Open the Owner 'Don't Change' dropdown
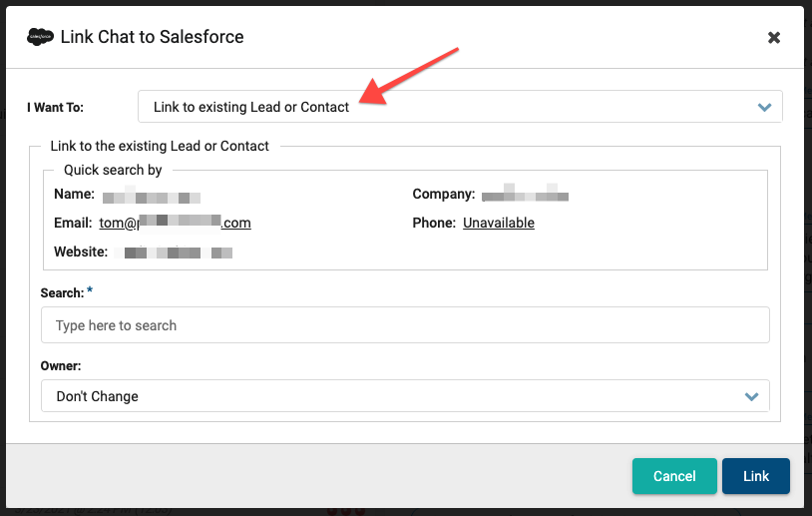812x516 pixels. [x=405, y=396]
